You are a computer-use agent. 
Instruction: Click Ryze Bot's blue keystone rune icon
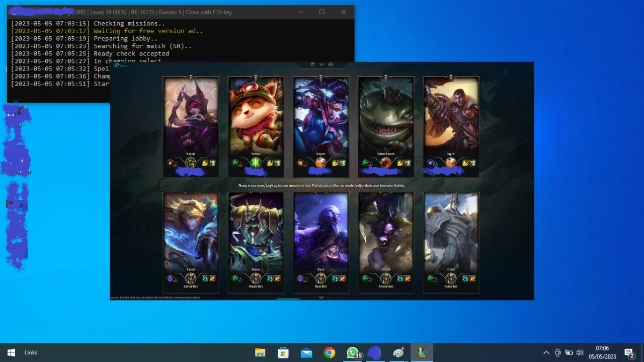pos(300,278)
